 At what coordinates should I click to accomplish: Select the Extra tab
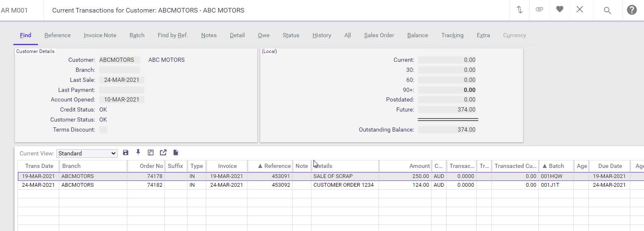[483, 36]
